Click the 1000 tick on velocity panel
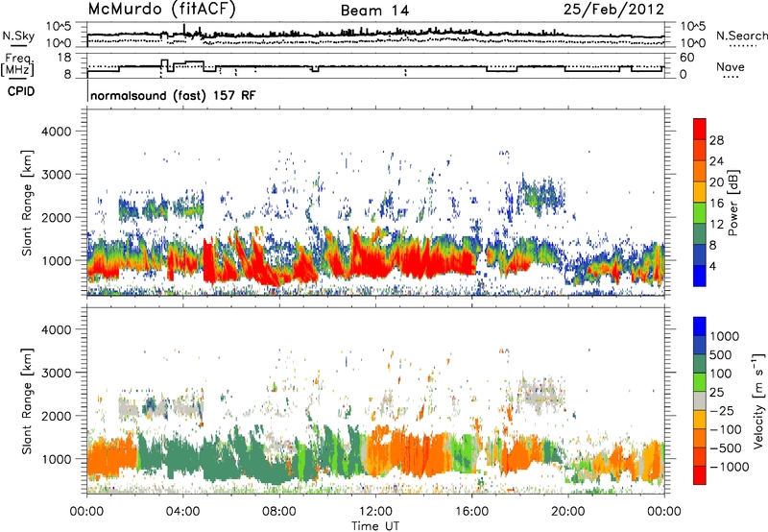 point(56,459)
